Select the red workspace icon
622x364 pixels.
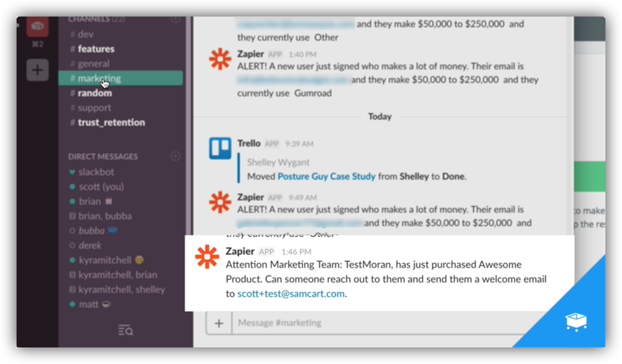[37, 26]
